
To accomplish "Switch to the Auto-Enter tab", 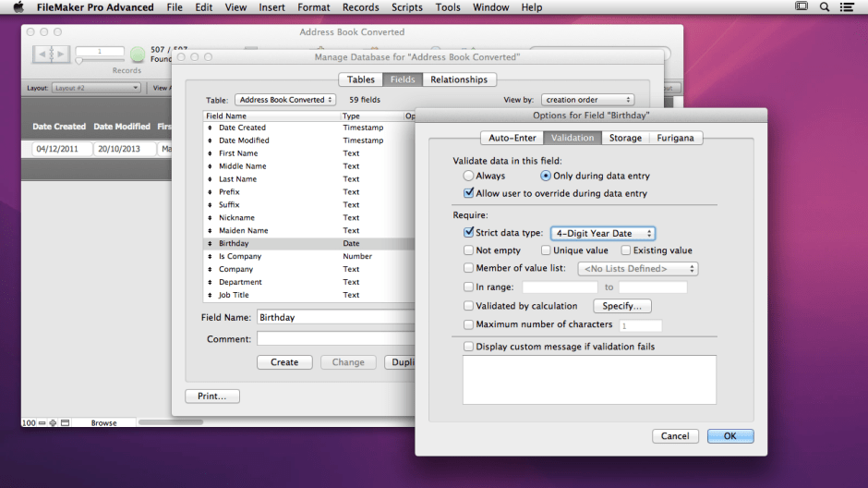I will tap(512, 138).
